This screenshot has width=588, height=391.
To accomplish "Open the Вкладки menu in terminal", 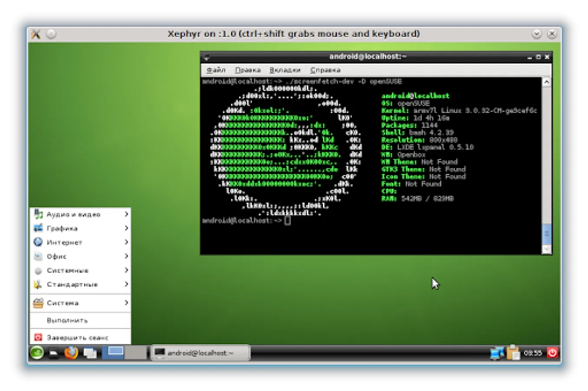I will pos(285,70).
